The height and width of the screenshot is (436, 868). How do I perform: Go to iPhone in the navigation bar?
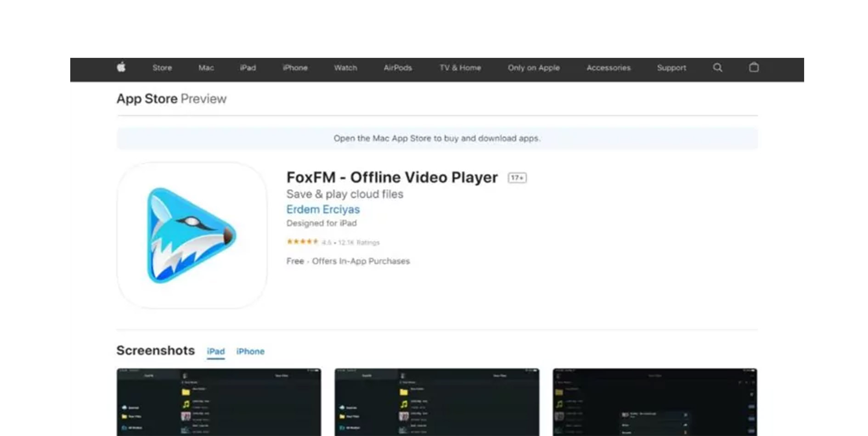click(295, 68)
